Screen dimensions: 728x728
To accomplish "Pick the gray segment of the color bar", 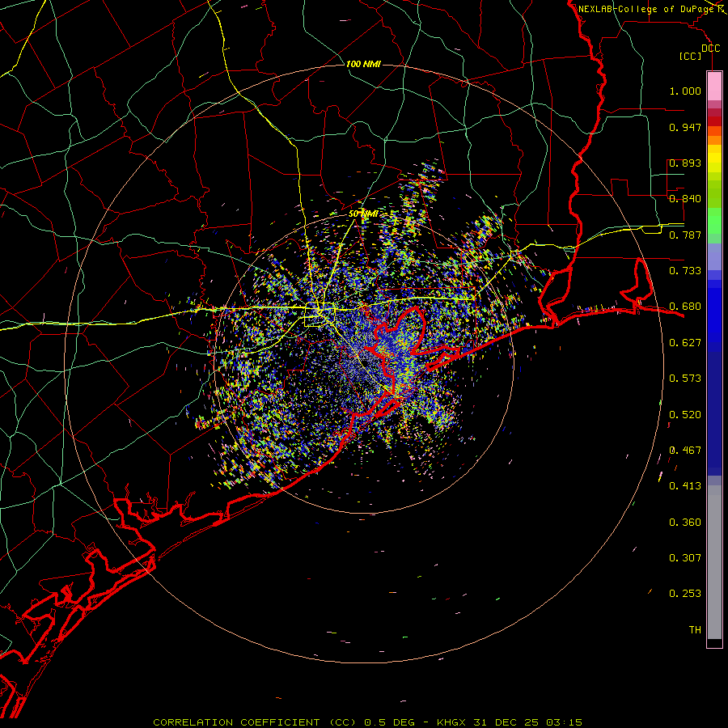I will click(714, 562).
